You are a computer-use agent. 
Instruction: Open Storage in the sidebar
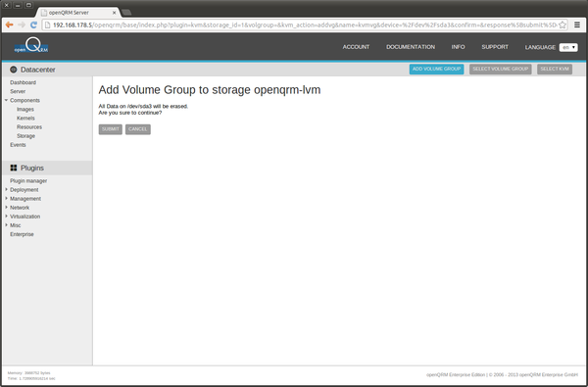point(25,136)
